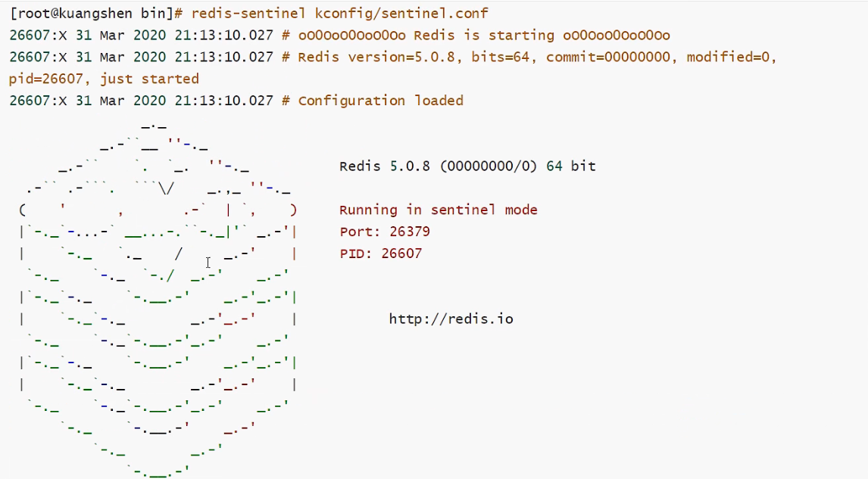The width and height of the screenshot is (868, 479).
Task: Click the http://redis.io URL text
Action: click(451, 319)
